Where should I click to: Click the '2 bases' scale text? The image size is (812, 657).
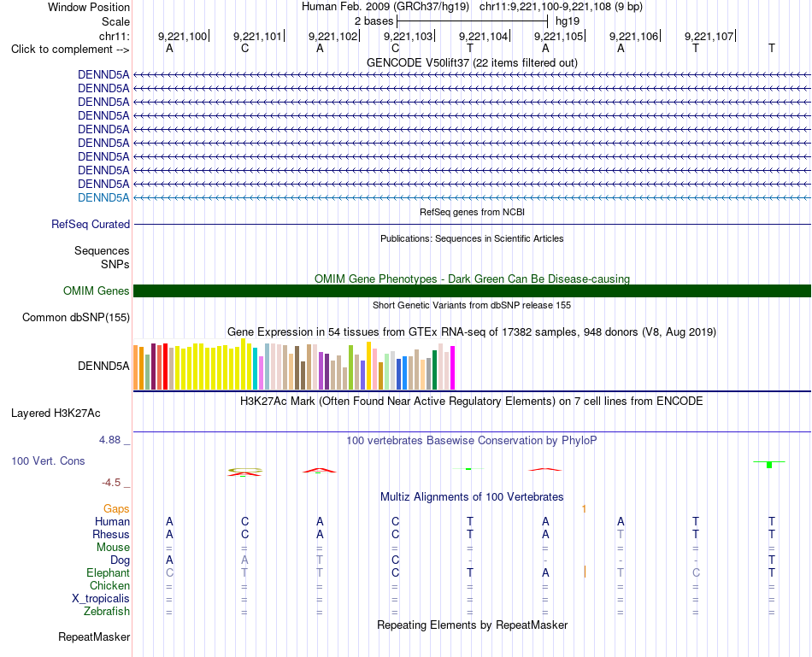tap(374, 21)
